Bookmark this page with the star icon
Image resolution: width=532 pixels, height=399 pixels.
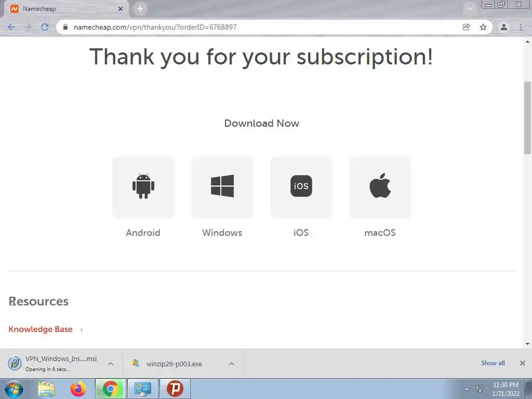click(483, 27)
